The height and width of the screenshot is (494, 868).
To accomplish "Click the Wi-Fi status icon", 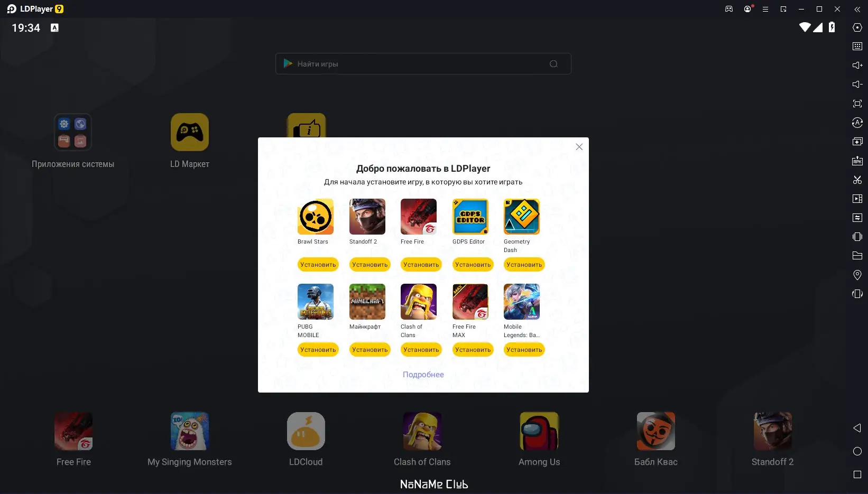I will click(x=805, y=27).
